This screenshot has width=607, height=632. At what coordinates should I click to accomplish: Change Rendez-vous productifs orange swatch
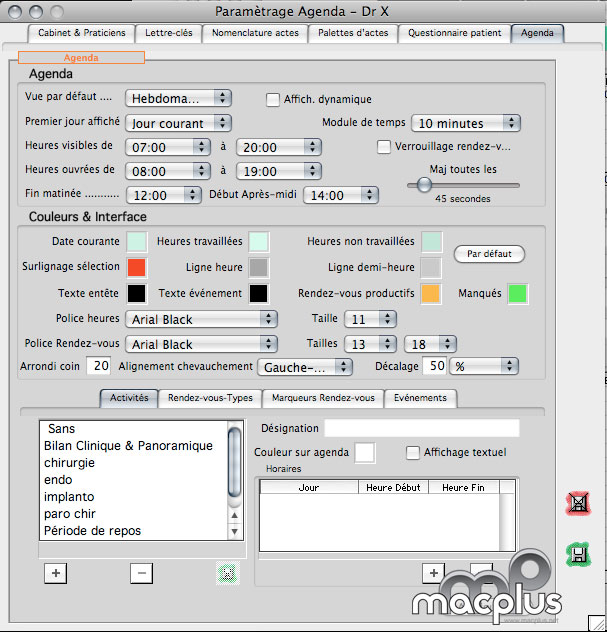(x=431, y=293)
